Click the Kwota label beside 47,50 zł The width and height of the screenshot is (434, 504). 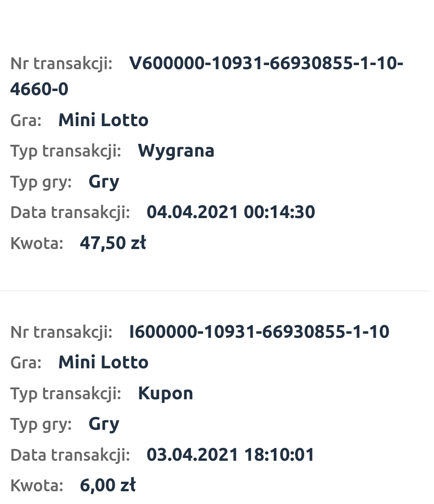(x=36, y=243)
